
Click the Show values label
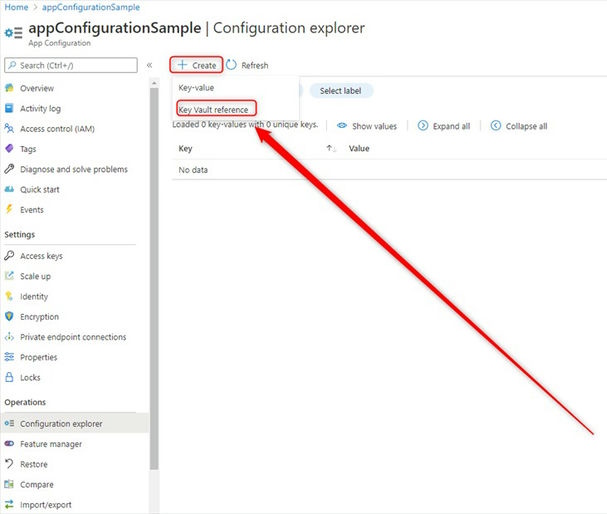coord(374,126)
